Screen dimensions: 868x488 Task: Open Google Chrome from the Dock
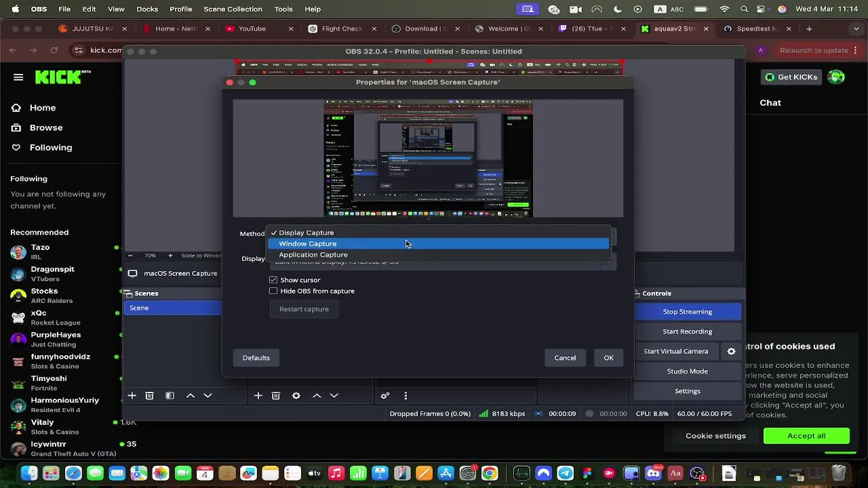pos(490,473)
